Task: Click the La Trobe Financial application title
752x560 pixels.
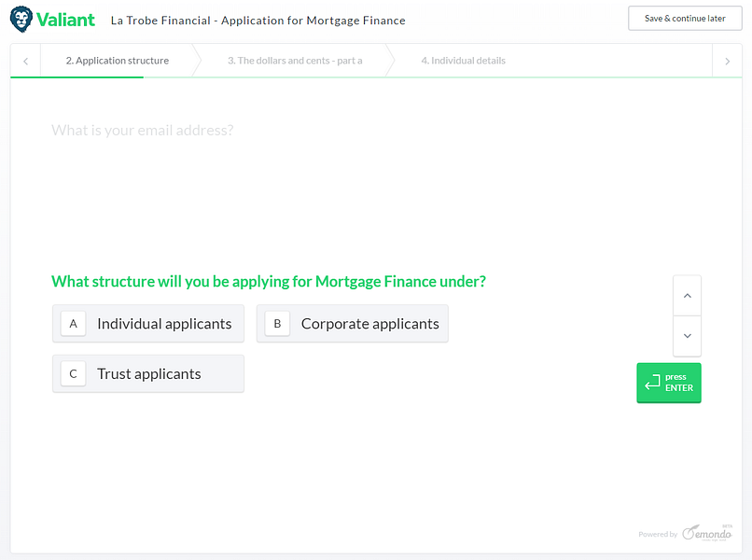Action: point(258,21)
